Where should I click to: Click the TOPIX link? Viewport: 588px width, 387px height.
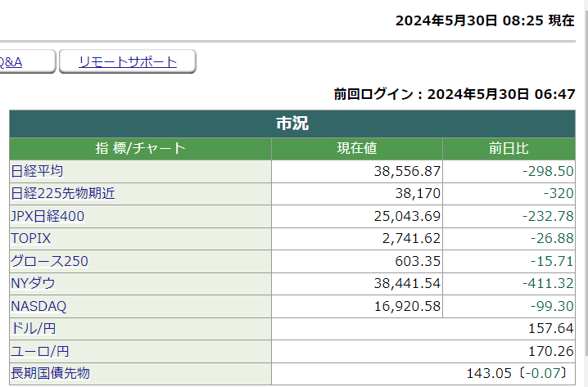click(30, 239)
